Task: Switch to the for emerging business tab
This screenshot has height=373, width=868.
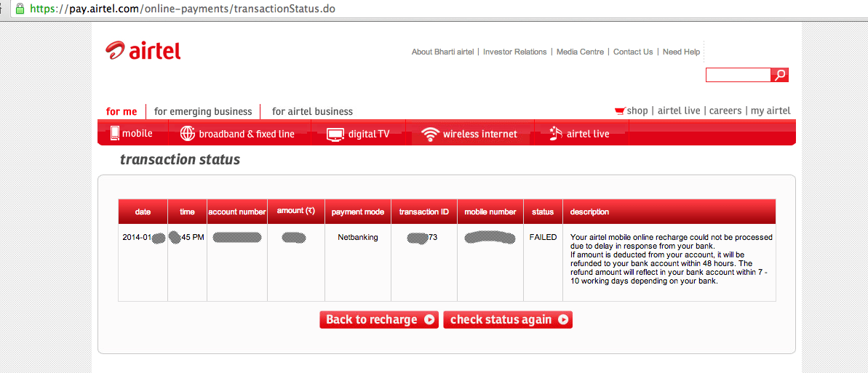Action: tap(202, 111)
